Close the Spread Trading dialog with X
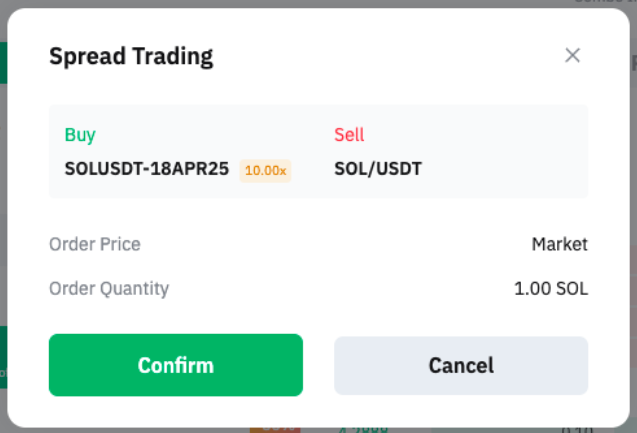637x433 pixels. coord(572,55)
